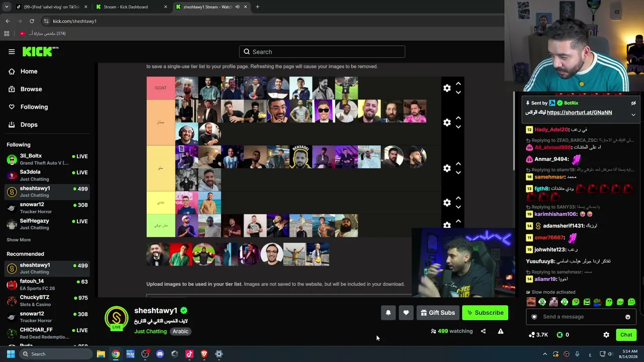The image size is (644, 362).
Task: Open a new browser tab
Action: 257,7
